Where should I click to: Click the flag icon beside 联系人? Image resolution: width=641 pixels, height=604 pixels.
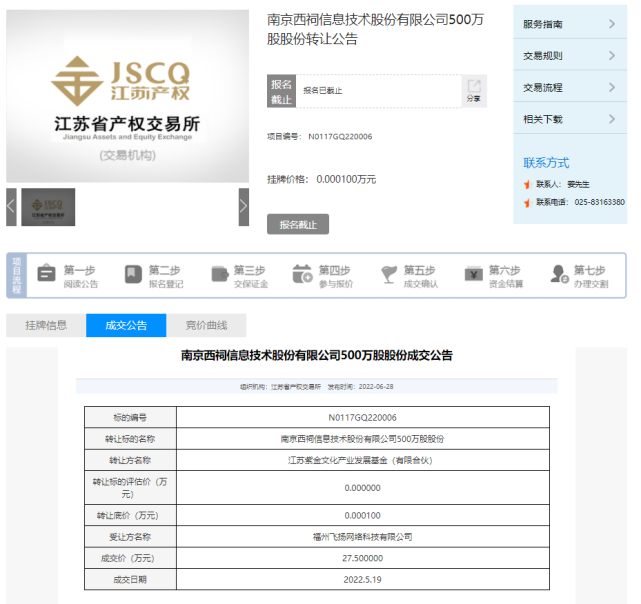(x=527, y=184)
